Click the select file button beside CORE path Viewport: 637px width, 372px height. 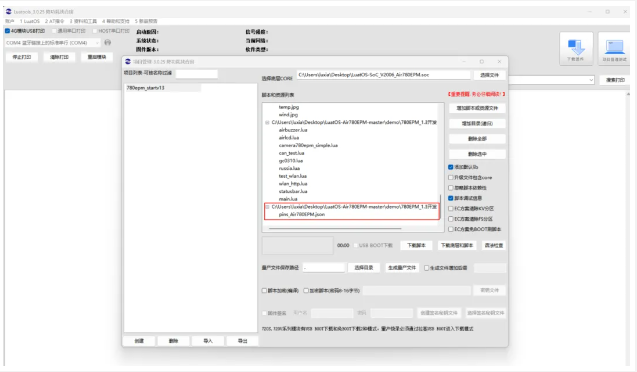489,75
